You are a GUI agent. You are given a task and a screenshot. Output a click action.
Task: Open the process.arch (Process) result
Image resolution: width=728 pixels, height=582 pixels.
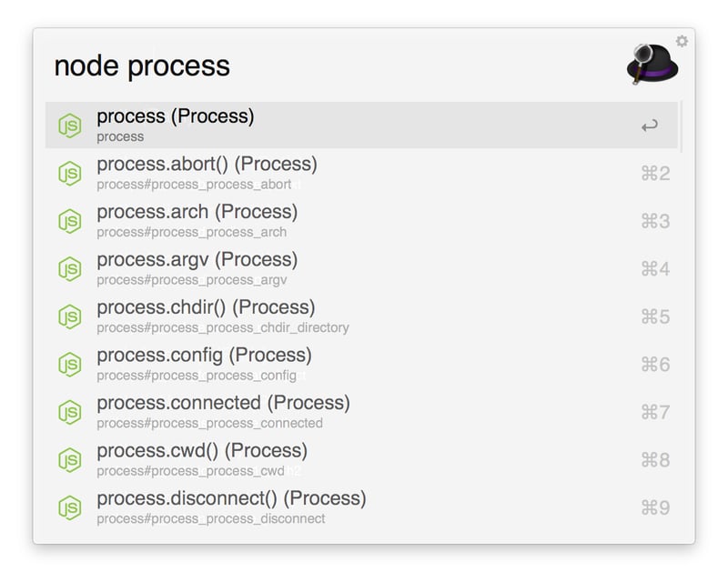click(x=197, y=212)
